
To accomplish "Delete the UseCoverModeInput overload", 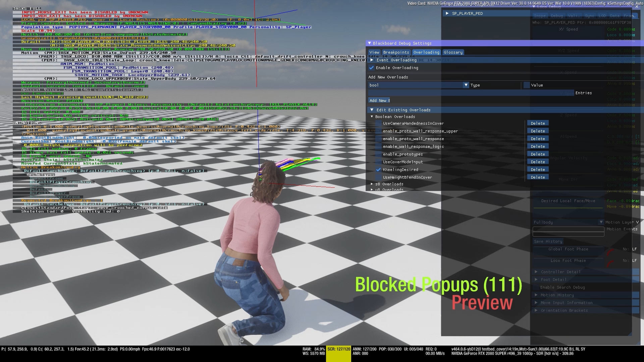I will click(x=538, y=162).
